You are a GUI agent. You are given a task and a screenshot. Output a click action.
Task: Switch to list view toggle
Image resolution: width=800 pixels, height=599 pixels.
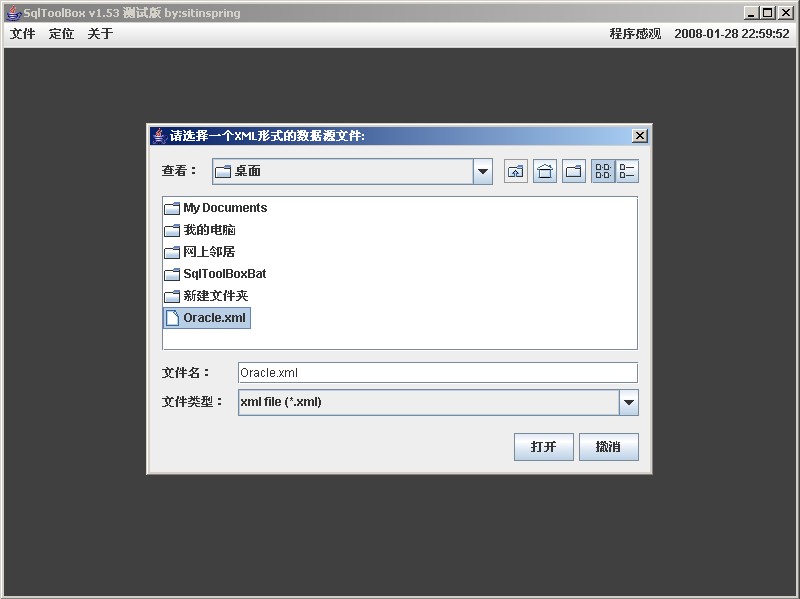(x=603, y=171)
